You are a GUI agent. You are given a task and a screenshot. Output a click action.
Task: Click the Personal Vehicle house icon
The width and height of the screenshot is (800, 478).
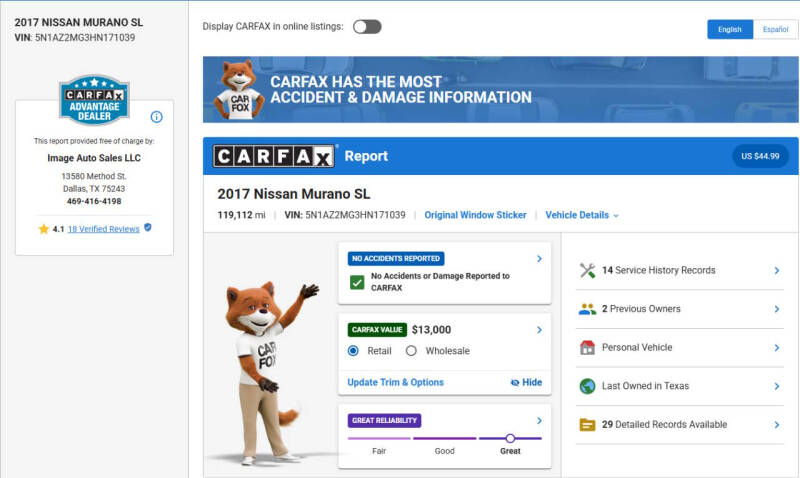587,347
